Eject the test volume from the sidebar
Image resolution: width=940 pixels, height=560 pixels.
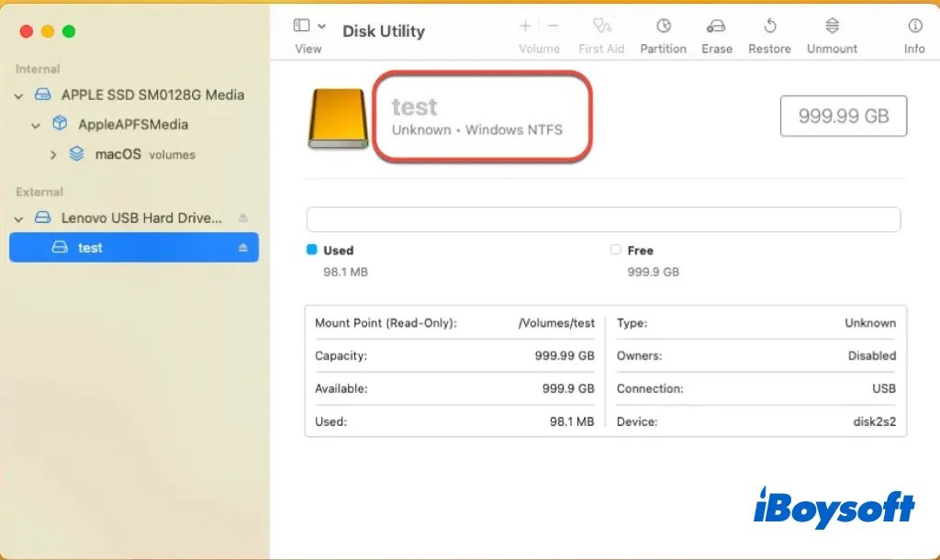(242, 247)
